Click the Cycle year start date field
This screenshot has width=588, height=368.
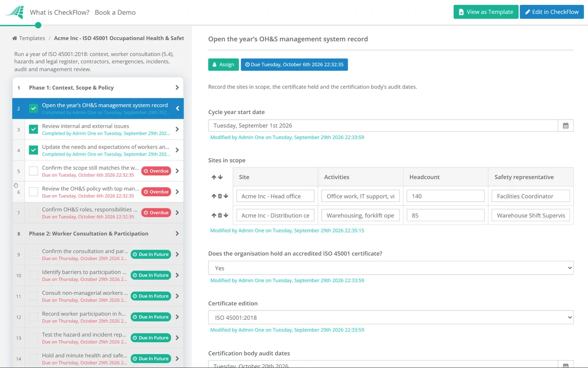click(383, 126)
